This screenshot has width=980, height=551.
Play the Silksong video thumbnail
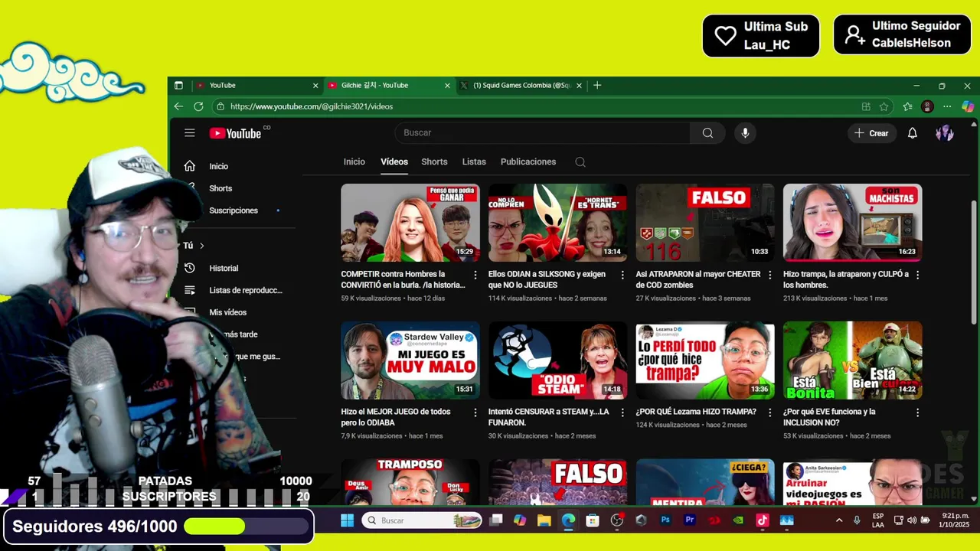557,223
